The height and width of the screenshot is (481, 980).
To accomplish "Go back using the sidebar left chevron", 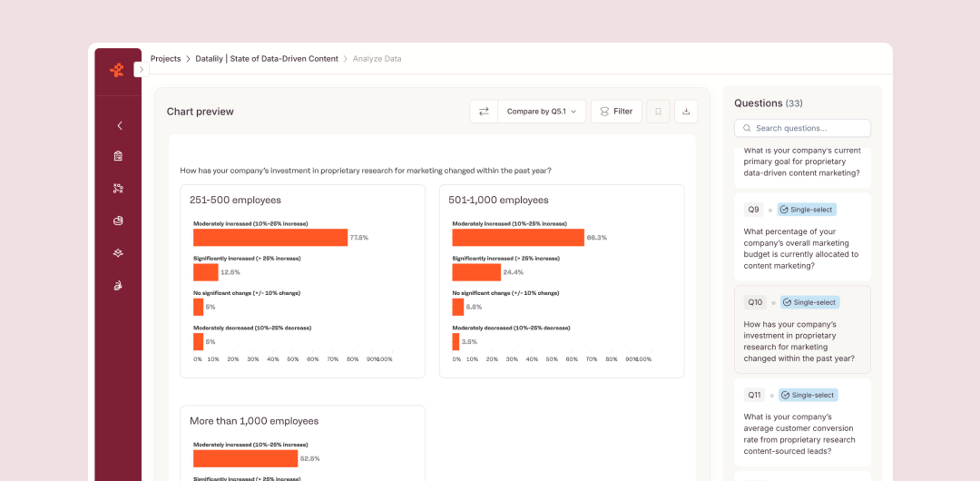I will 120,126.
